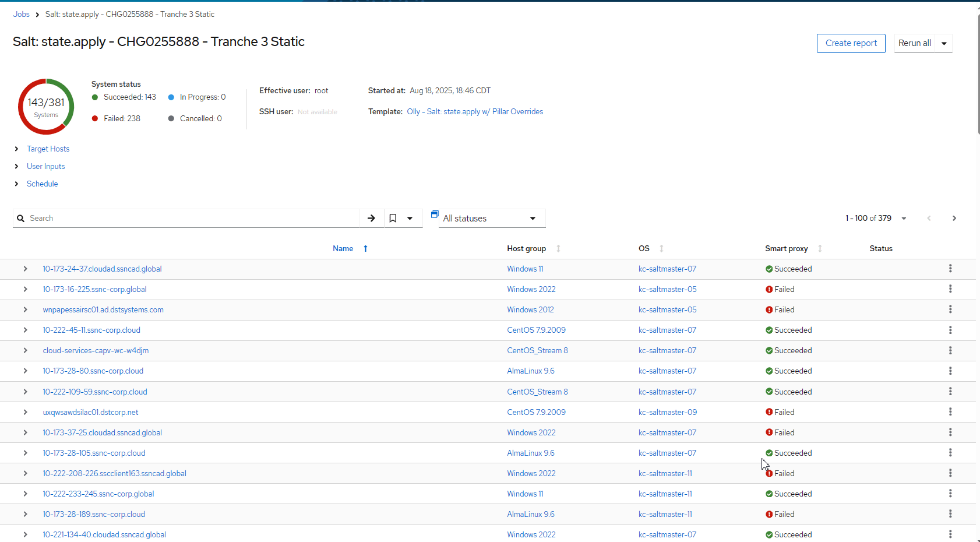The width and height of the screenshot is (980, 542).
Task: Sort table by Name column arrow
Action: tap(365, 248)
